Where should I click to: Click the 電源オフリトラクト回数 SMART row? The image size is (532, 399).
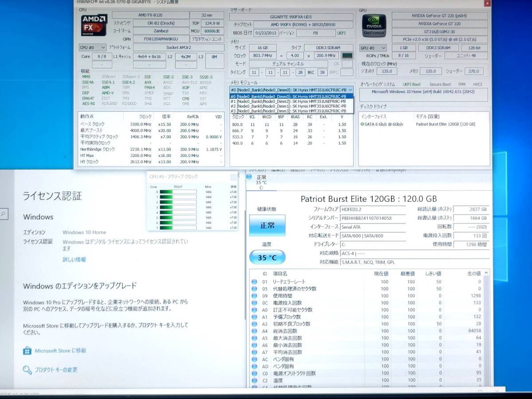[366, 374]
